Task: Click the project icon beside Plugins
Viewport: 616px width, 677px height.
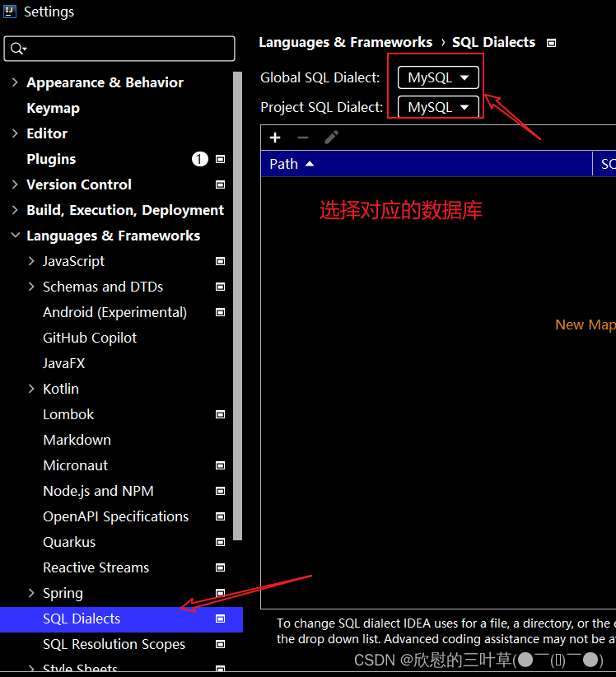Action: [x=220, y=159]
